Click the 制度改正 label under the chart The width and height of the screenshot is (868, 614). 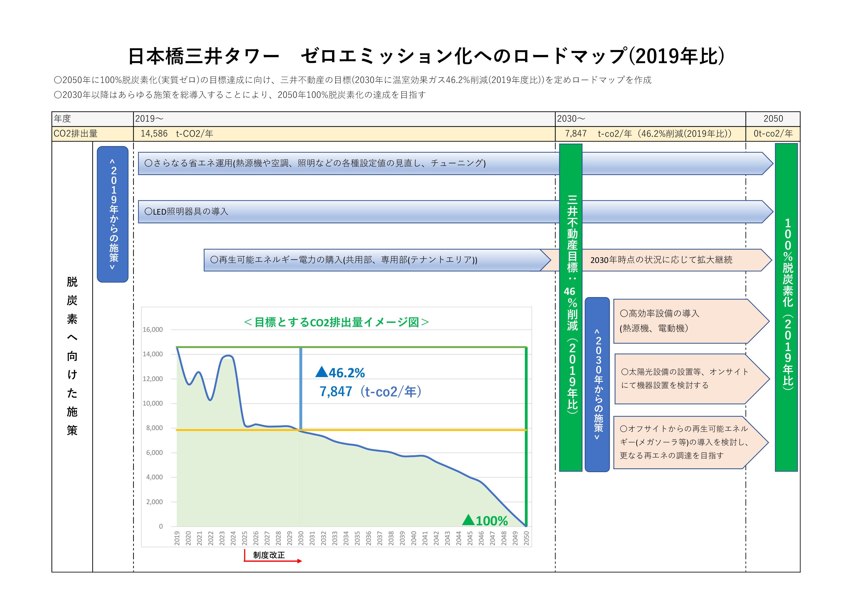[269, 555]
